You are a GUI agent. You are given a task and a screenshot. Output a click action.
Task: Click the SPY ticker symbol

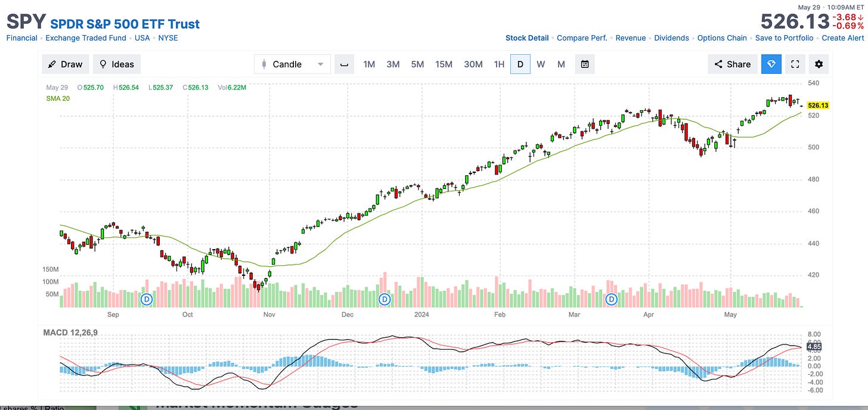[x=26, y=22]
